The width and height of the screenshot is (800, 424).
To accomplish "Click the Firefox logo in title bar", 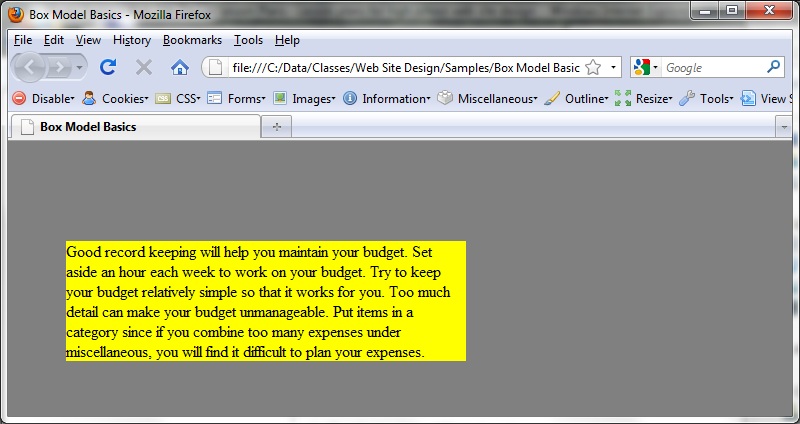I will tap(16, 14).
